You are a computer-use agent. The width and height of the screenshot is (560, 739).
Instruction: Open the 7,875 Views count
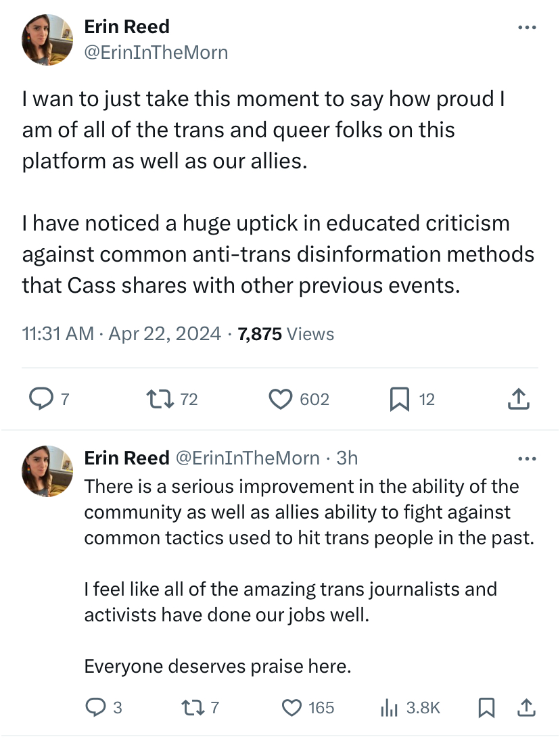(x=285, y=333)
